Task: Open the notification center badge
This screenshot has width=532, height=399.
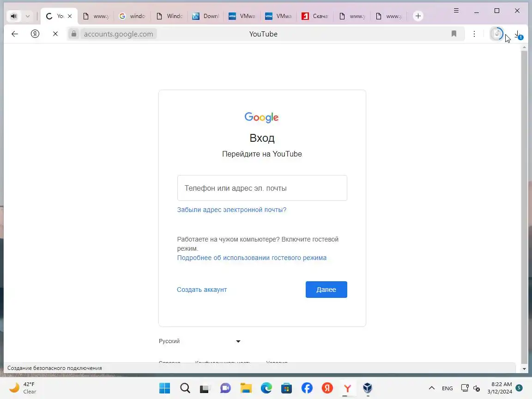Action: [x=519, y=387]
